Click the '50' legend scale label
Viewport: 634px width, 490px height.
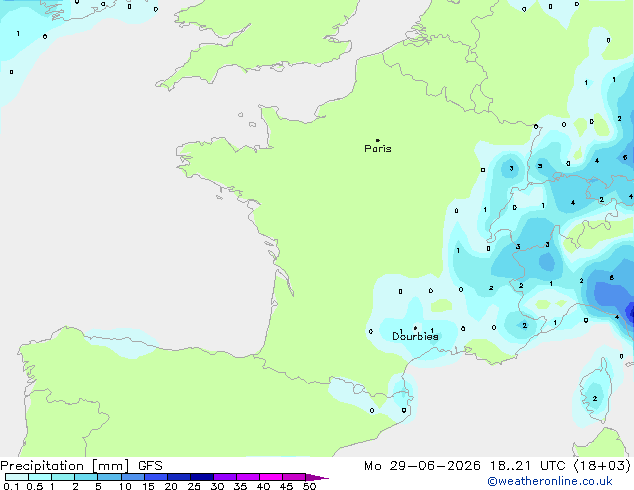pyautogui.click(x=309, y=486)
